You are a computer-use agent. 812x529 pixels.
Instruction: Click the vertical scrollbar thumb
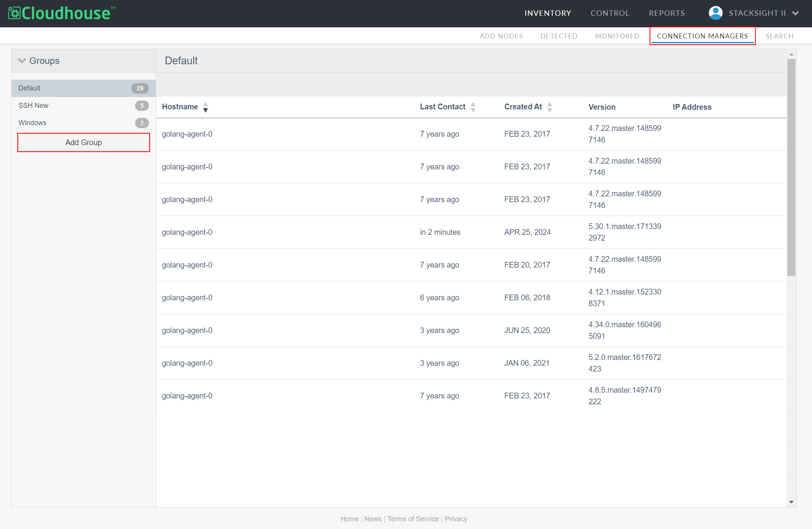(791, 167)
